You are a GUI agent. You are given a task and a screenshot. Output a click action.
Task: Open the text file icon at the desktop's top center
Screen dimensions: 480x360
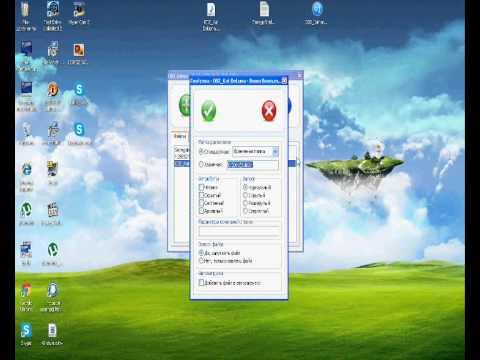coord(264,9)
